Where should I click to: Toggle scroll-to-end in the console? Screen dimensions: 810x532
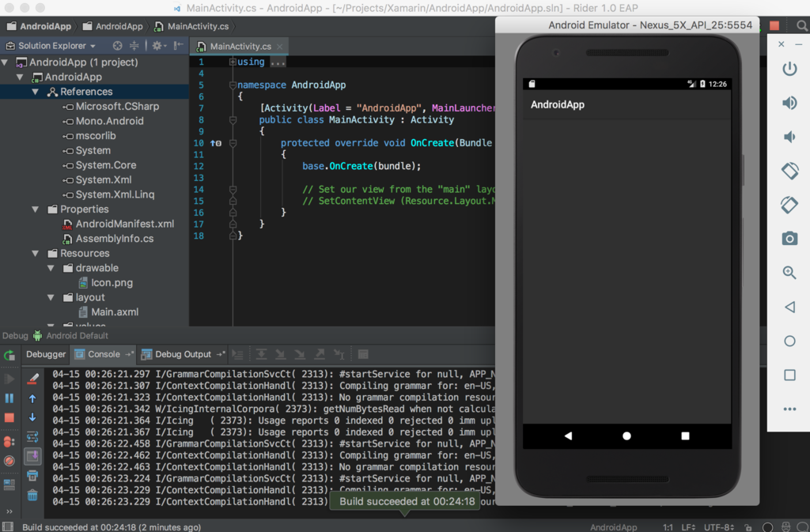tap(32, 456)
